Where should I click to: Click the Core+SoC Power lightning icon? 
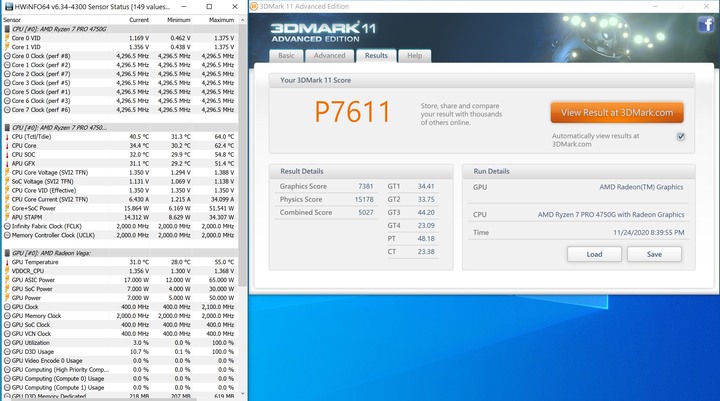(7, 208)
